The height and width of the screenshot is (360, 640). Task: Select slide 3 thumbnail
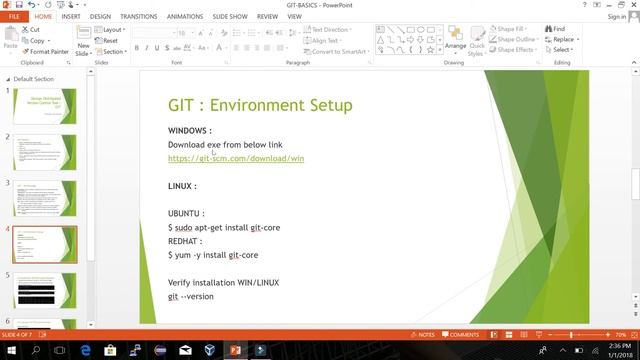44,198
